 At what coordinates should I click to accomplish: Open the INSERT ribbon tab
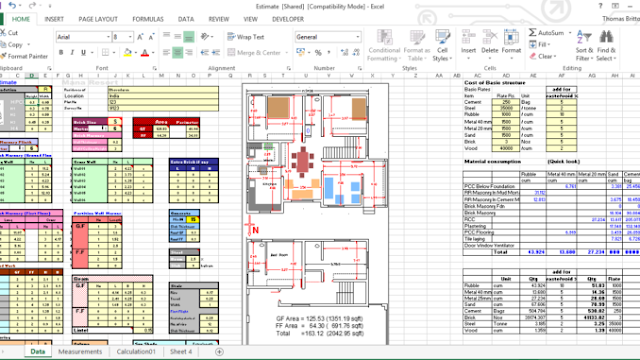click(54, 19)
